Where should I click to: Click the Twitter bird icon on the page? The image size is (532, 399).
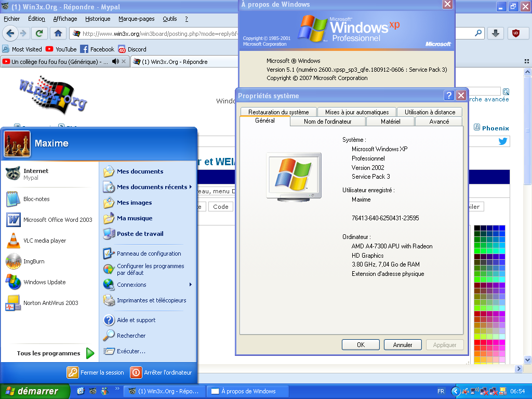[503, 141]
